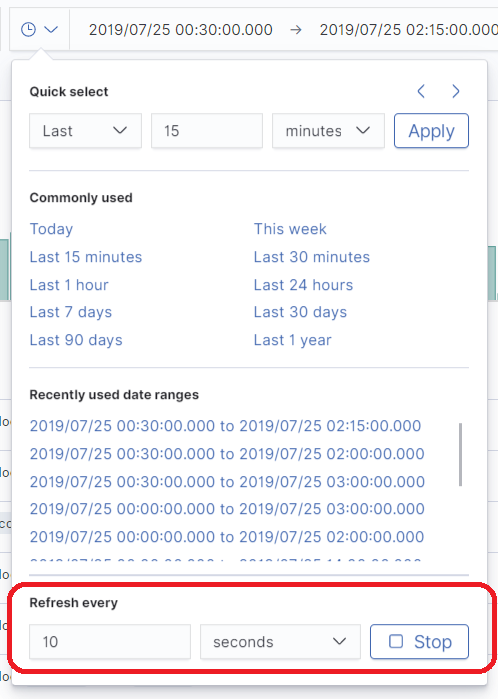Open the minutes unit dropdown
498x699 pixels.
click(328, 131)
